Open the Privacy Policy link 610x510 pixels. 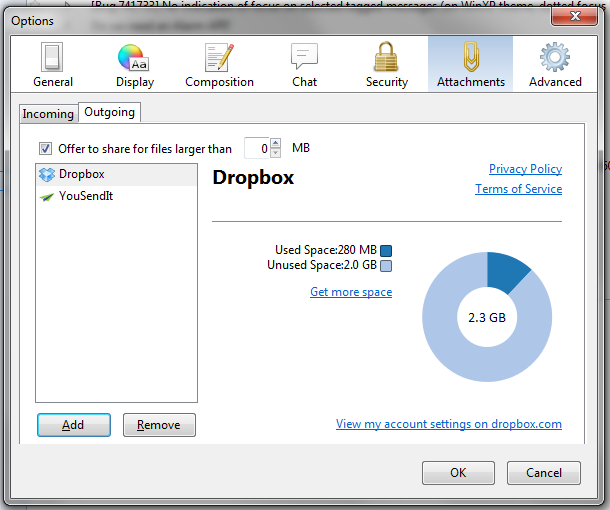(x=525, y=169)
